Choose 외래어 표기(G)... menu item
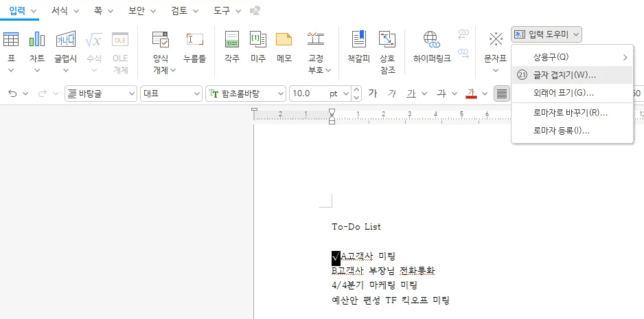 point(572,93)
